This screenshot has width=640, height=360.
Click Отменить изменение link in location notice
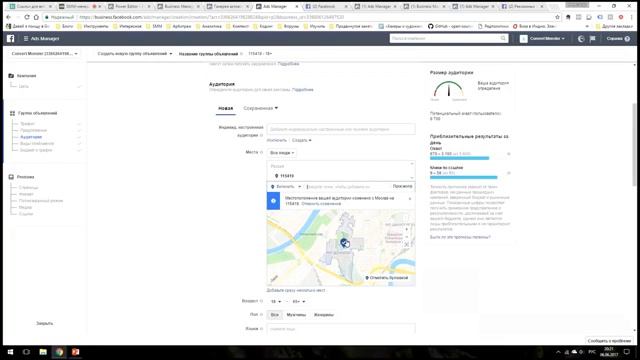(x=321, y=203)
